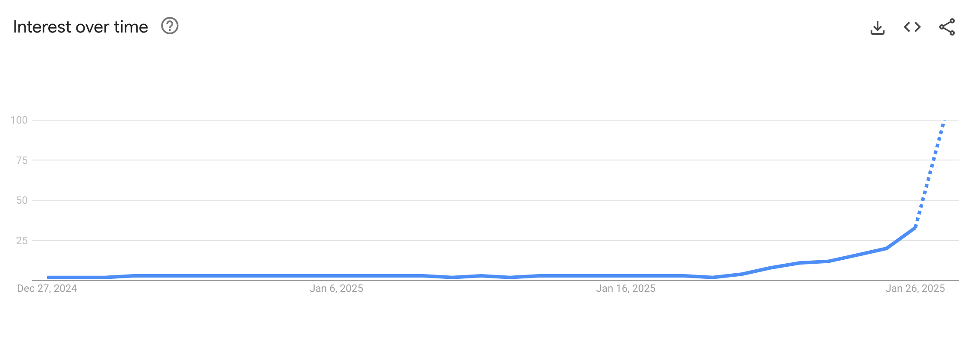Click the Jan 16, 2025 axis label

pyautogui.click(x=627, y=288)
